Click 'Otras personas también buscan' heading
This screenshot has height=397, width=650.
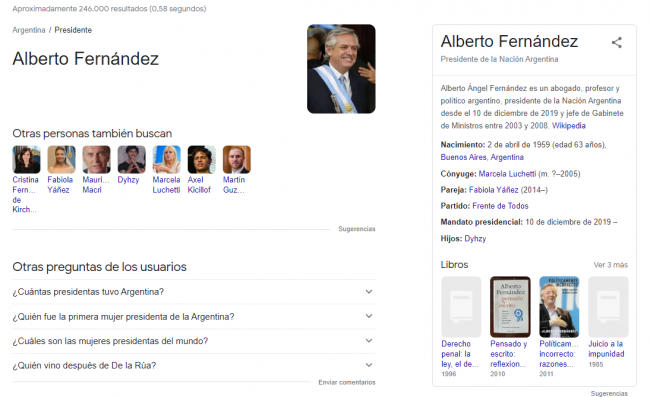(92, 133)
